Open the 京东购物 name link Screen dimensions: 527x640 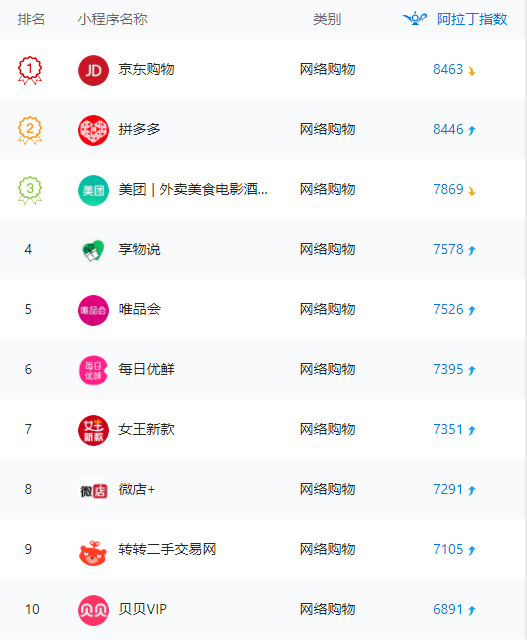tap(147, 69)
